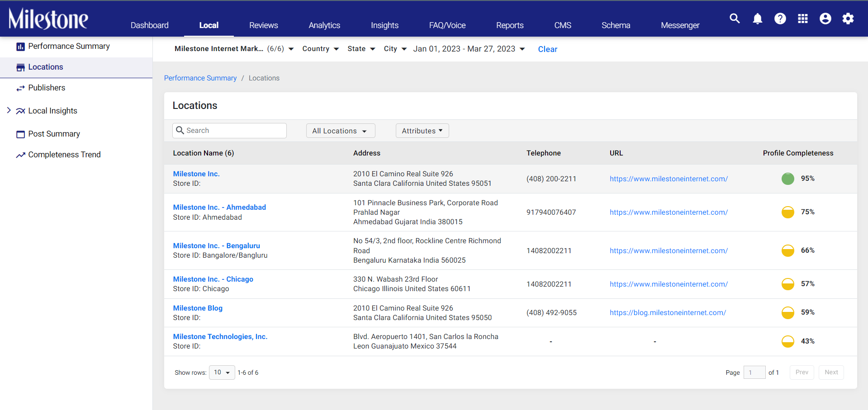Viewport: 868px width, 410px height.
Task: Open the date range Jan 01 - Mar 27 dropdown
Action: pos(469,49)
